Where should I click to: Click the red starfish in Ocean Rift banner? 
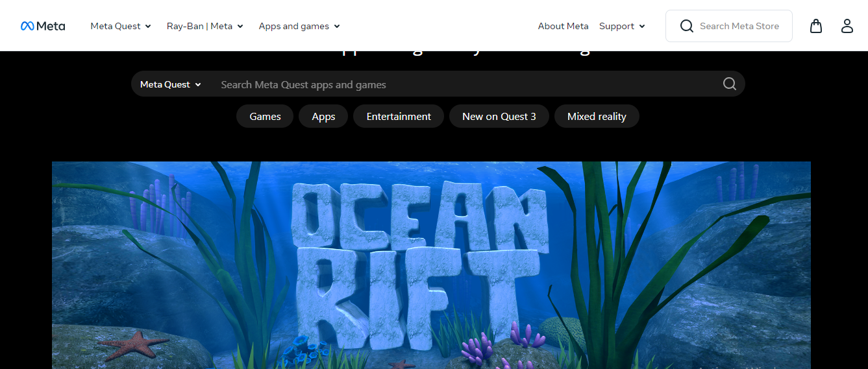[134, 345]
